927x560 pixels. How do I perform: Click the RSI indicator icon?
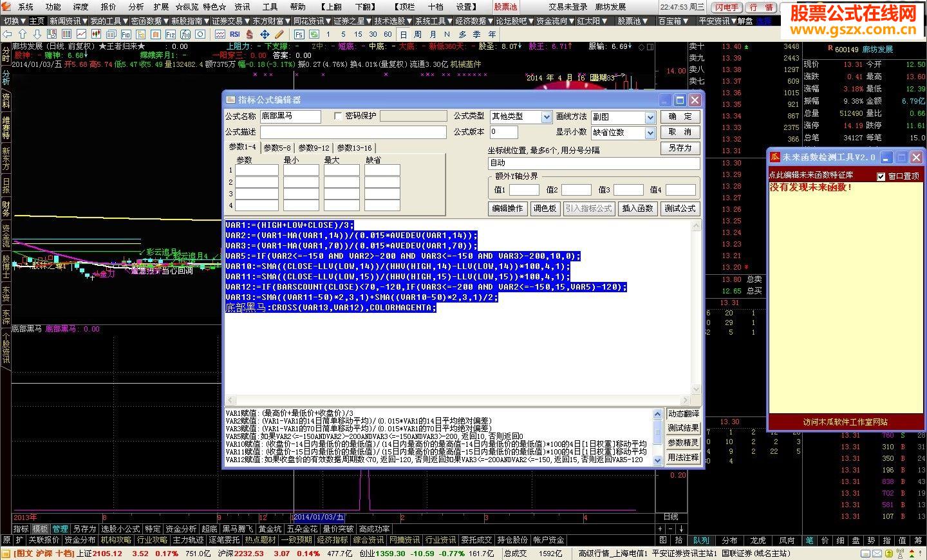(234, 34)
